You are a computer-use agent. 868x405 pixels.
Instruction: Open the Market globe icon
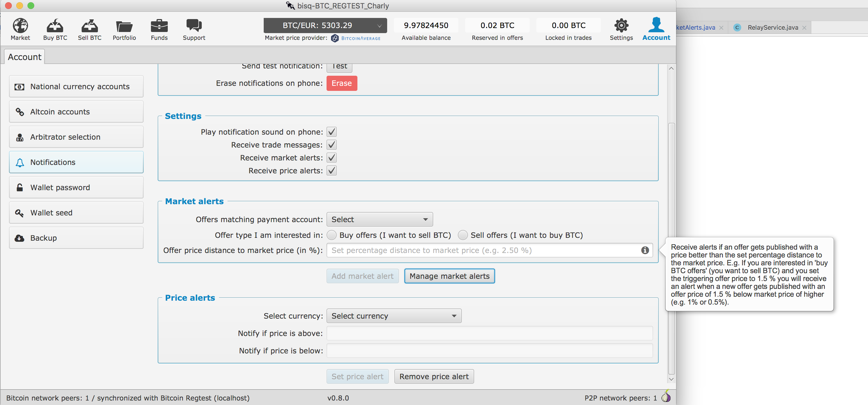point(20,26)
